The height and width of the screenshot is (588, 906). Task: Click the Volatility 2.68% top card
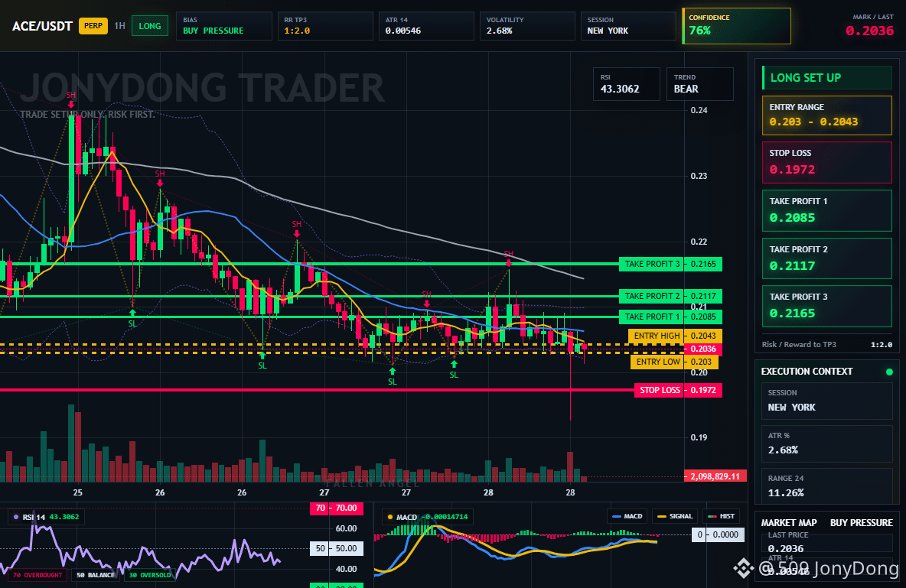click(527, 26)
